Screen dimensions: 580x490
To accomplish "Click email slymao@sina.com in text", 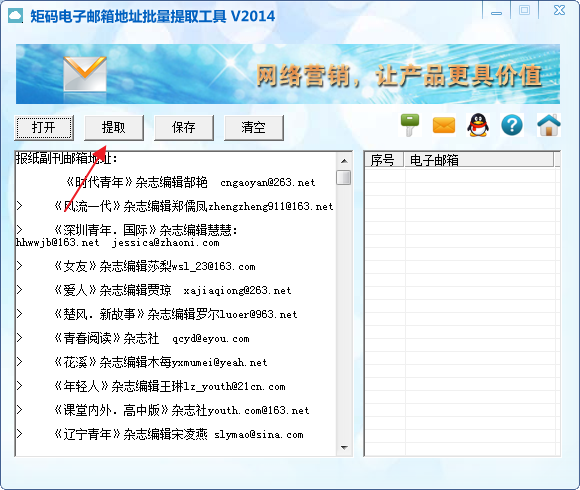I will tap(259, 435).
